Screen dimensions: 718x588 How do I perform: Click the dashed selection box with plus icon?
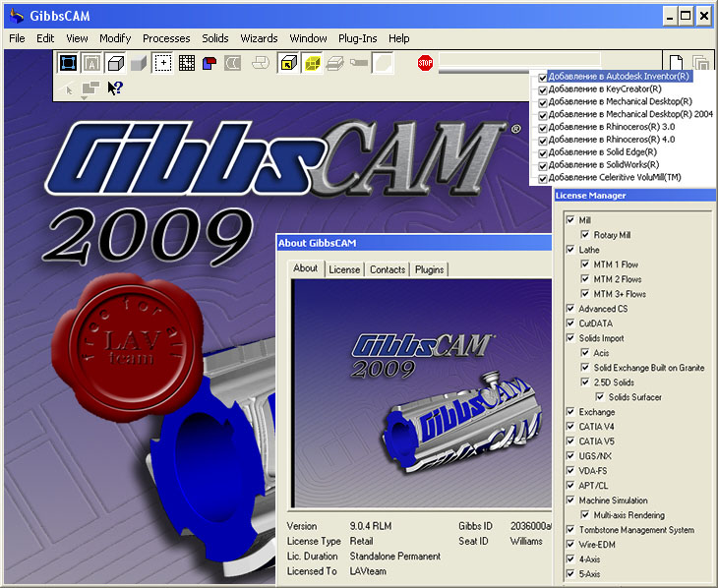coord(162,63)
